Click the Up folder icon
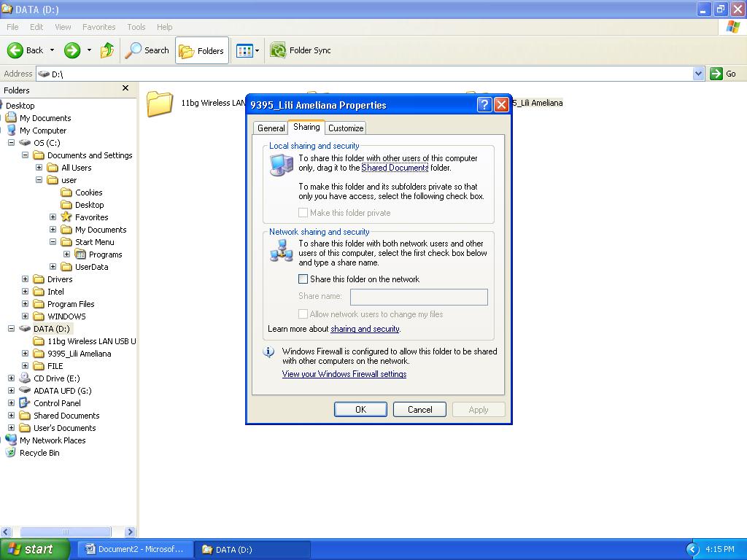This screenshot has width=747, height=560. [107, 50]
